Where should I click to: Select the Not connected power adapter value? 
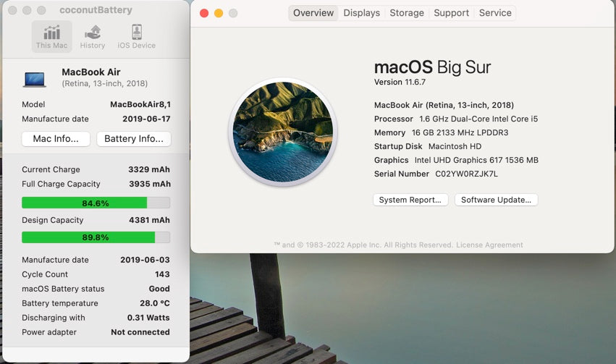tap(140, 332)
